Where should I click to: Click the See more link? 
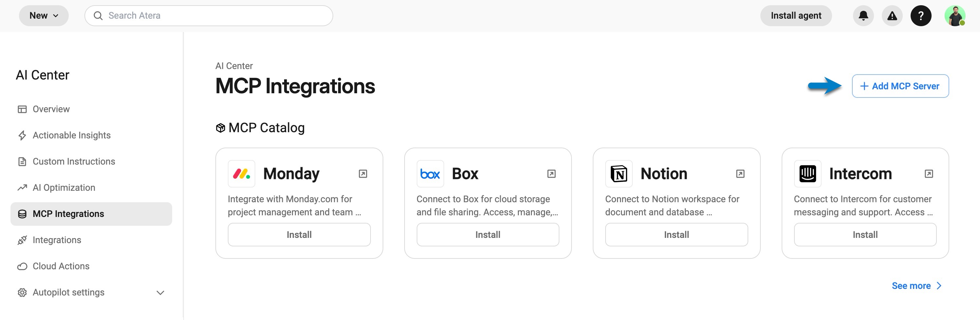pyautogui.click(x=916, y=286)
